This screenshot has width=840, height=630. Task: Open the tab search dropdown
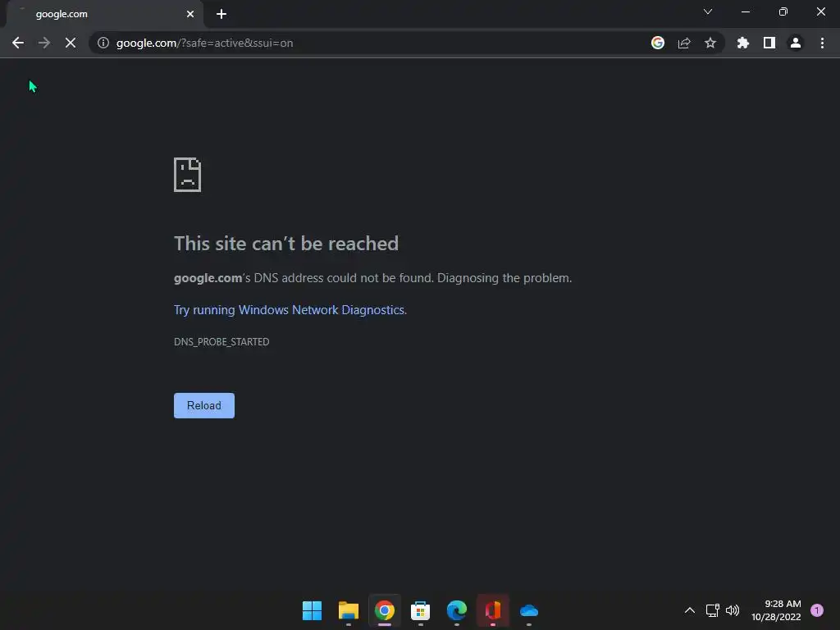pos(708,11)
